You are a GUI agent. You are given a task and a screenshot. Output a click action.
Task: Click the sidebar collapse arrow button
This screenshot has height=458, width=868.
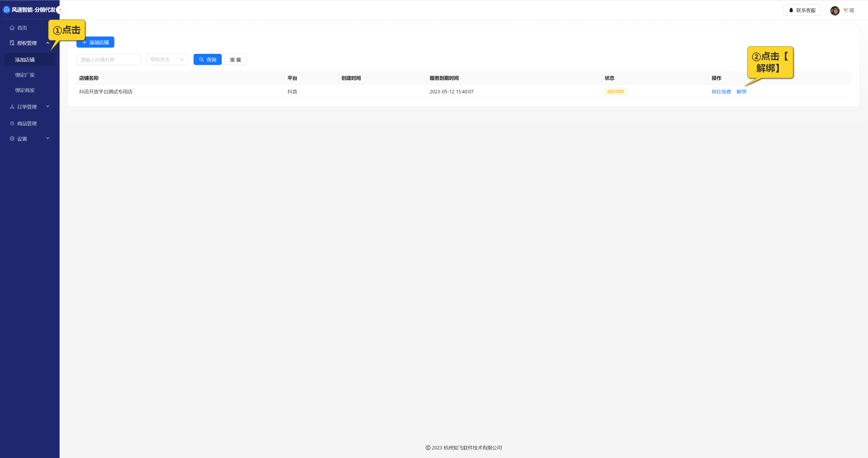(60, 10)
